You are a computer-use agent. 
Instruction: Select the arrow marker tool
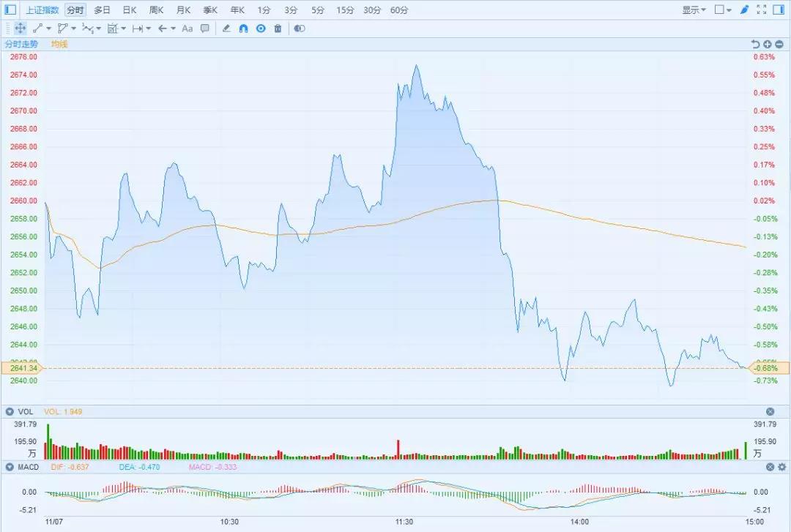(x=163, y=29)
